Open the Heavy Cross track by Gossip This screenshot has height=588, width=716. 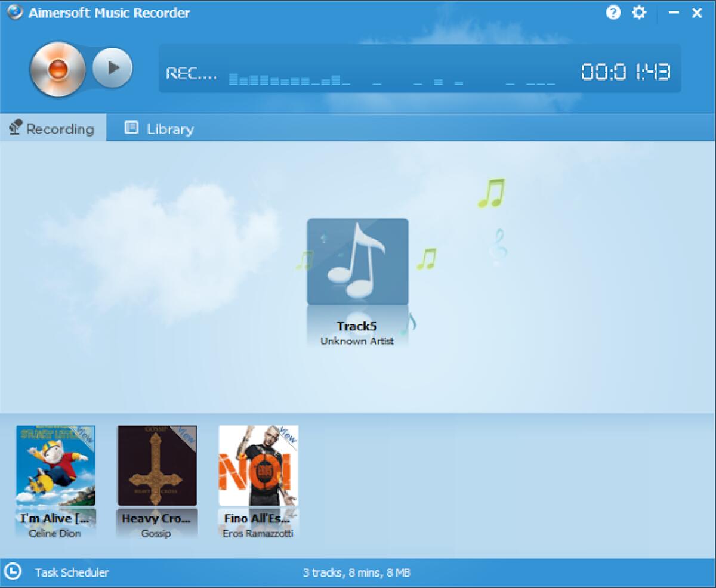pos(156,465)
